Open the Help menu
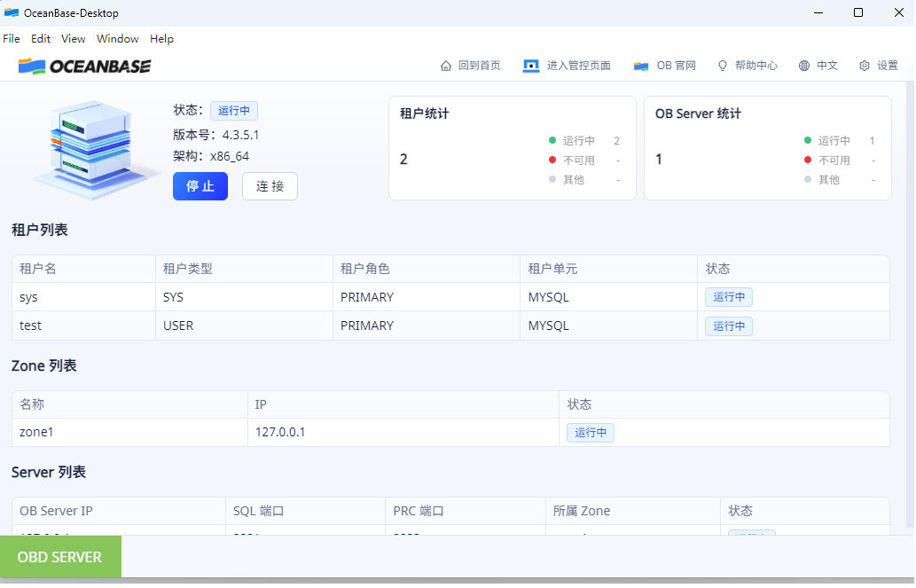 [x=161, y=38]
